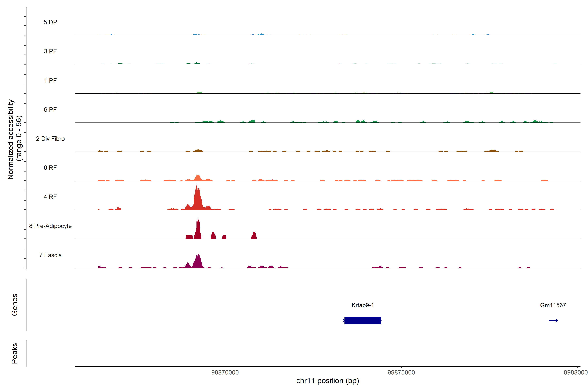Viewport: 588px width, 392px height.
Task: Click the 3 PF track label
Action: pos(50,51)
